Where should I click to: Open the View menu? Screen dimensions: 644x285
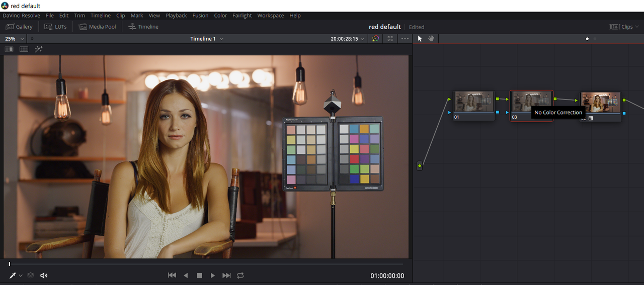pos(154,16)
